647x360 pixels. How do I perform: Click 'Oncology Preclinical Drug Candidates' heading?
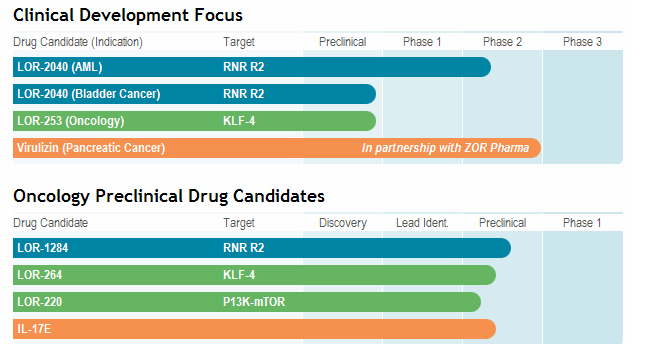point(169,196)
